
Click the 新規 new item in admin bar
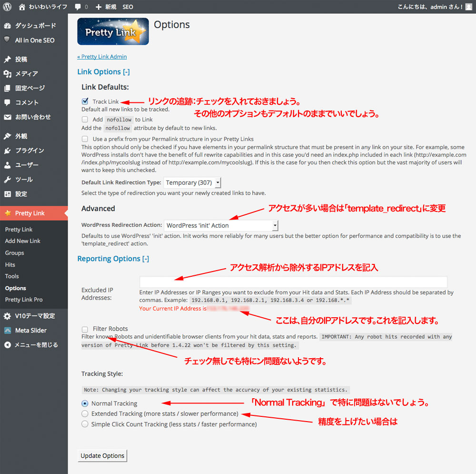111,7
